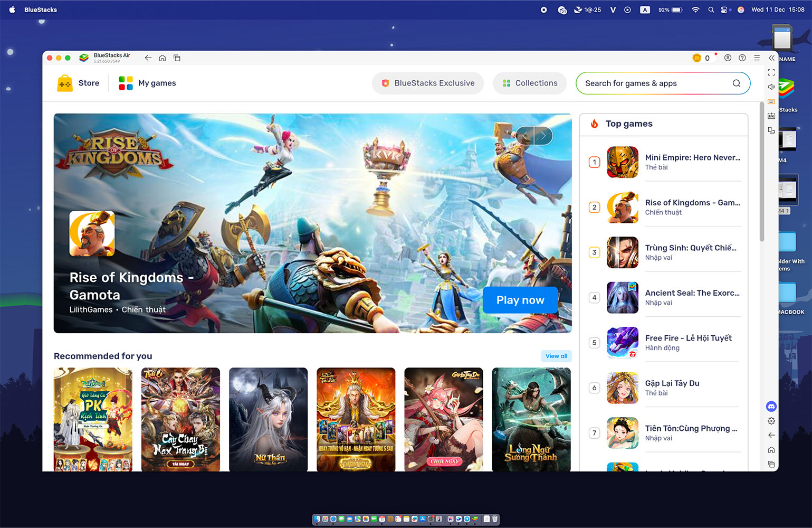Open the Nữ Thần recommended game card
Viewport: 812px width, 528px height.
[x=268, y=419]
